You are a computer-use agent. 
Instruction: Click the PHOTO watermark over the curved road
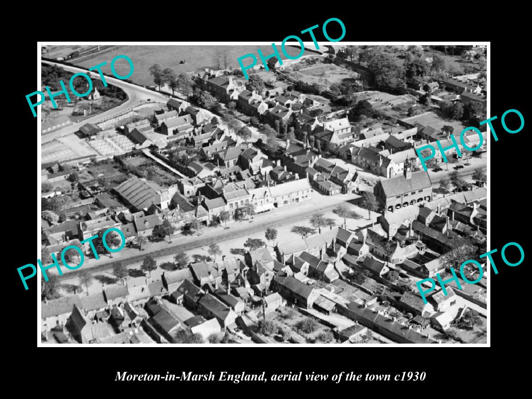coord(80,84)
